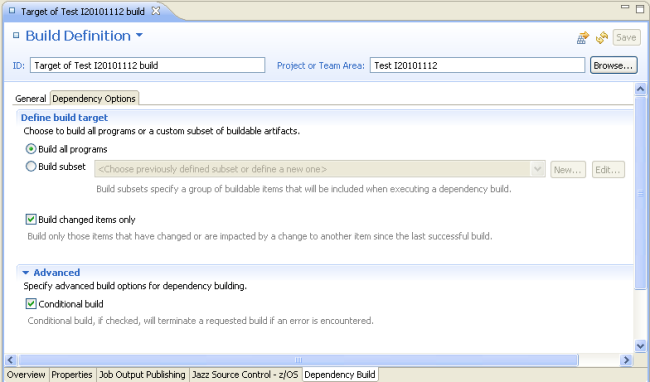Click the horizontal scrollbar thumb
Screen dimensions: 650x382
coord(298,360)
